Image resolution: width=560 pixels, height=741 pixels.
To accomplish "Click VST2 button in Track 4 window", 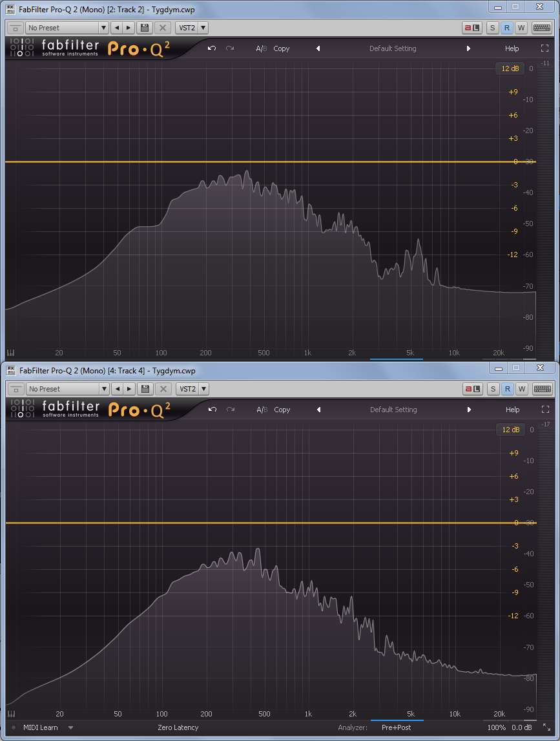I will (x=187, y=389).
